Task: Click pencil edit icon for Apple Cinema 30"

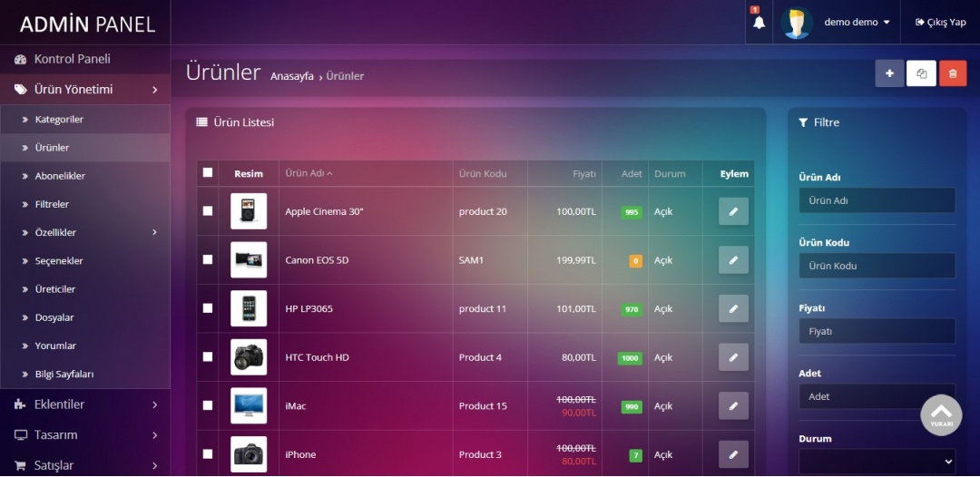Action: 733,211
